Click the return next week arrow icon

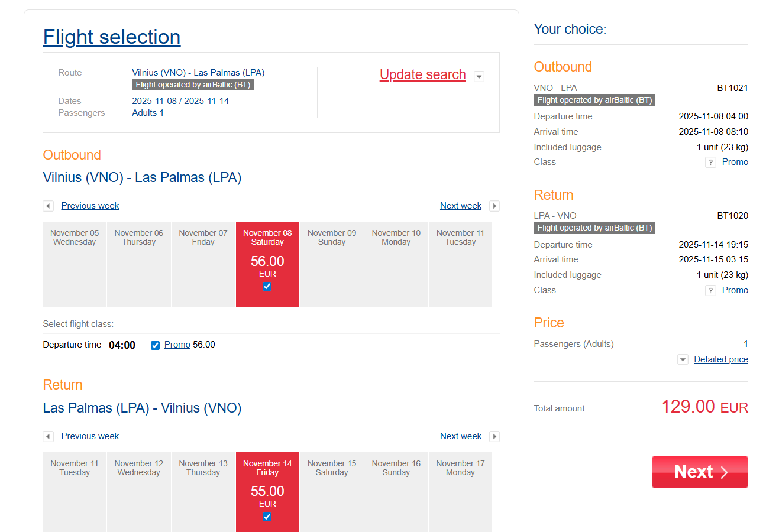click(494, 436)
